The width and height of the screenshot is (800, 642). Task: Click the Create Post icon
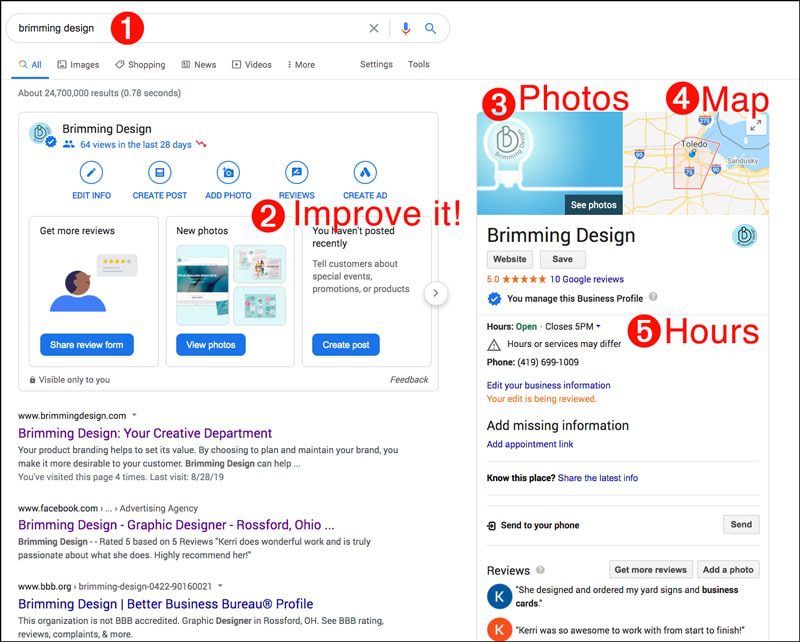pyautogui.click(x=160, y=172)
